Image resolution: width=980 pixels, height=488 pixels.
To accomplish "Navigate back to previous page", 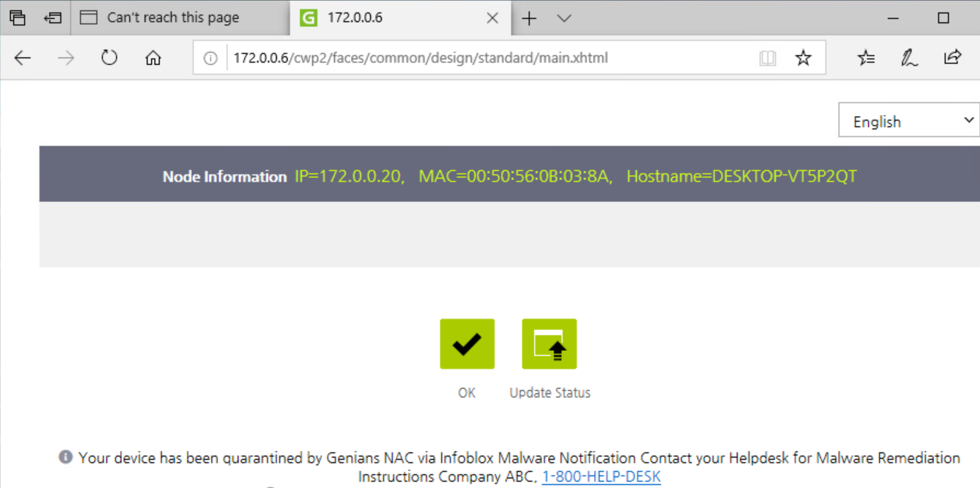I will click(23, 58).
